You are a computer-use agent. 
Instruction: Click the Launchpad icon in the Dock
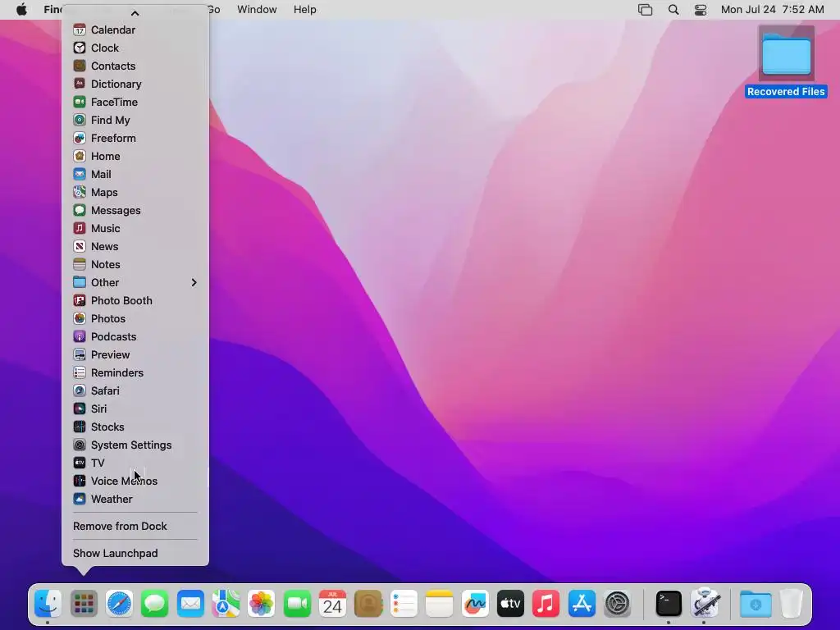[84, 604]
